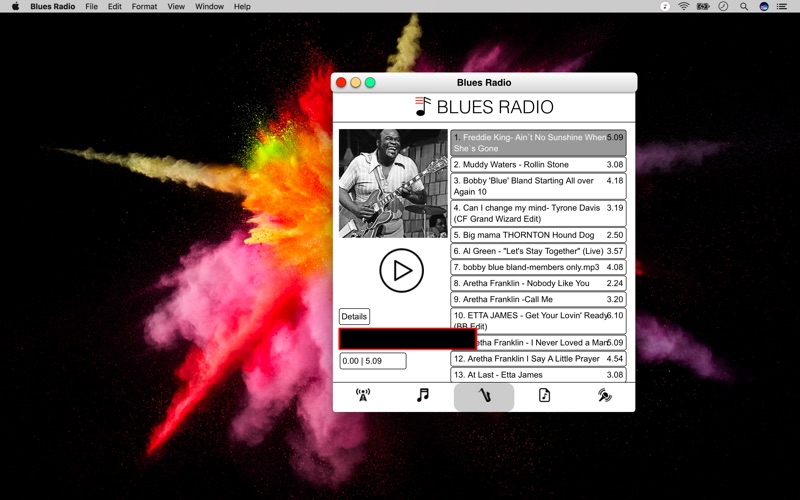Image resolution: width=800 pixels, height=500 pixels.
Task: Open the Wi-Fi status menu
Action: (x=684, y=7)
